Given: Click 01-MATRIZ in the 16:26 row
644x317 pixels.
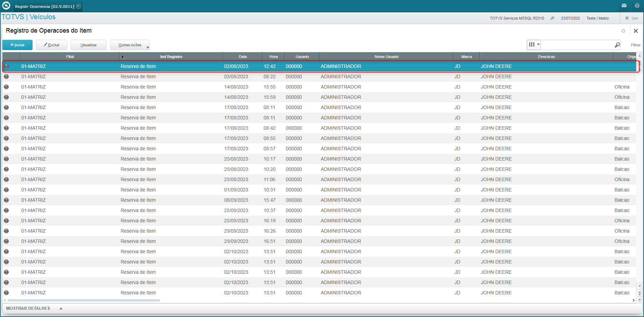Looking at the screenshot, I should click(x=33, y=231).
